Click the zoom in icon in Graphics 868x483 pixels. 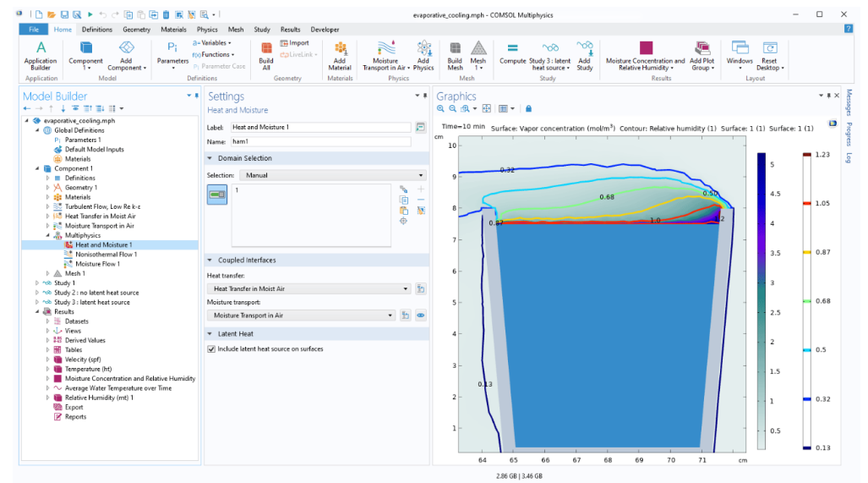[440, 108]
